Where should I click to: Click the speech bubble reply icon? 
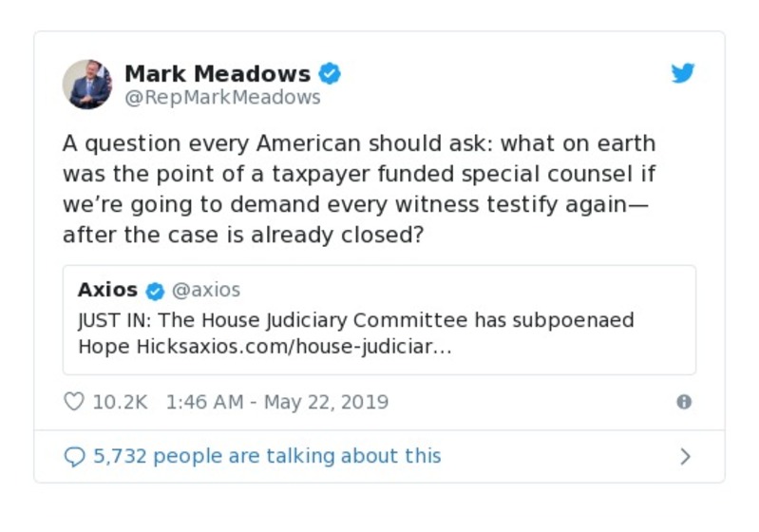(73, 457)
